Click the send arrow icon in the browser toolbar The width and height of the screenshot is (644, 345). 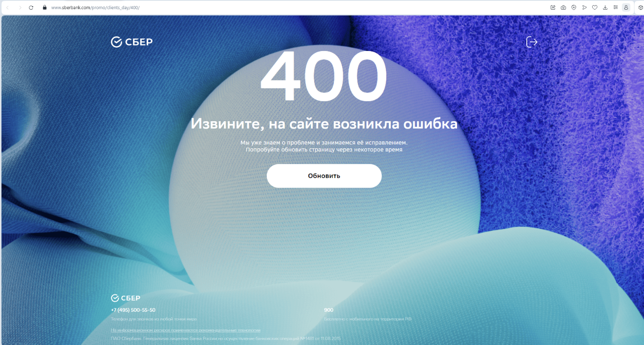tap(584, 7)
